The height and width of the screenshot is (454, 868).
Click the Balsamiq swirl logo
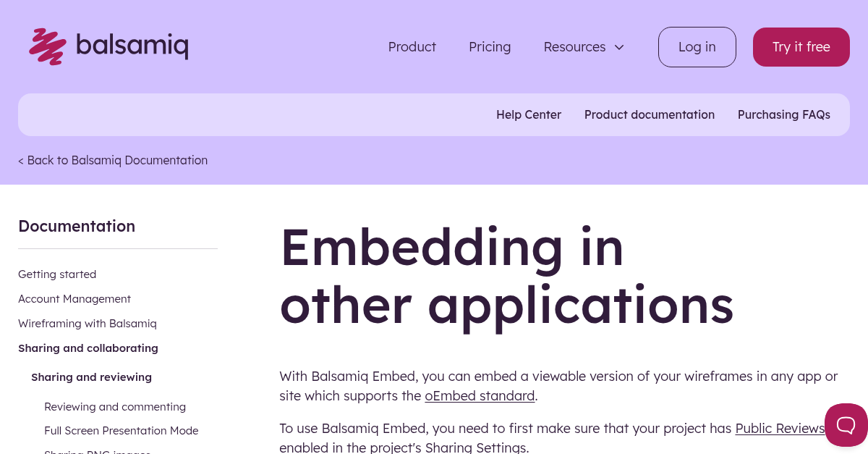point(47,46)
